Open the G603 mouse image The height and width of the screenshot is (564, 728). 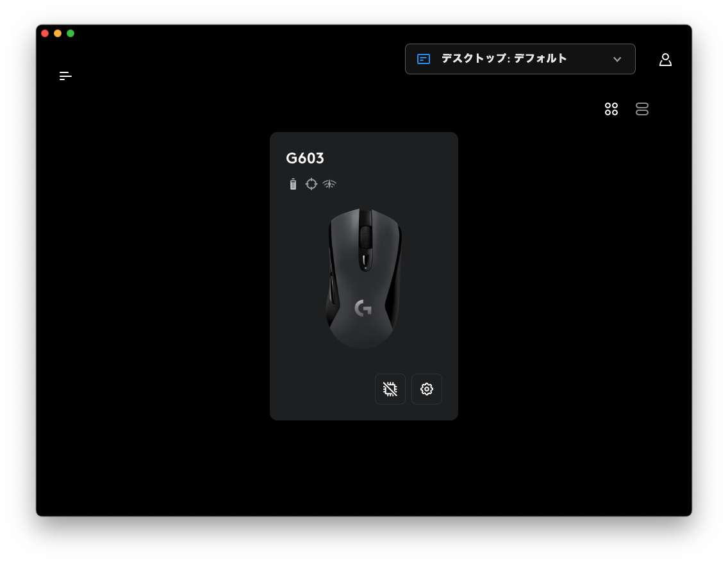[x=363, y=278]
